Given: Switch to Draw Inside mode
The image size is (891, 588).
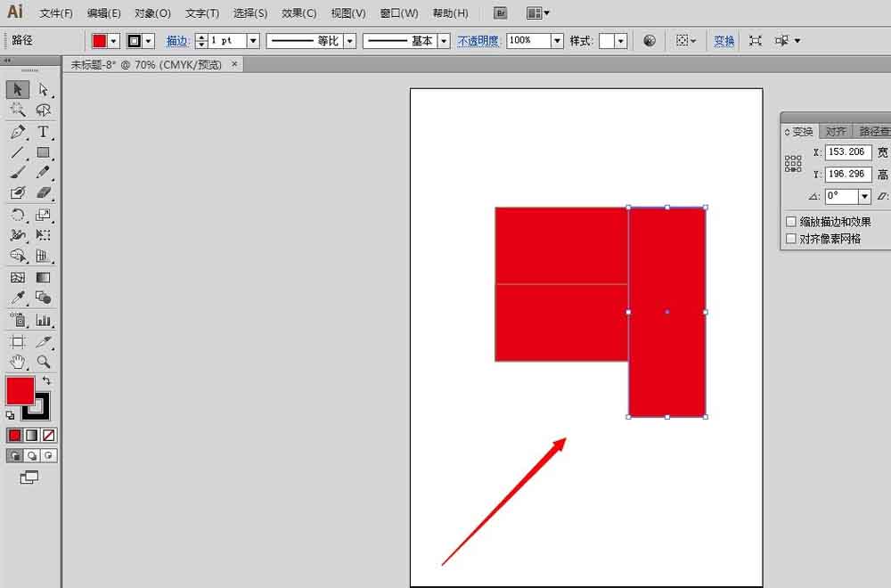Looking at the screenshot, I should tap(49, 455).
